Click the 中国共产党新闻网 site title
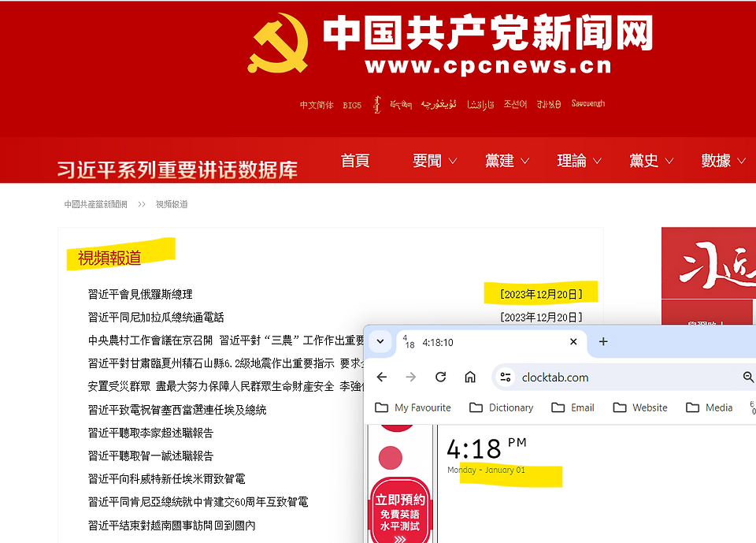756x543 pixels. tap(487, 32)
